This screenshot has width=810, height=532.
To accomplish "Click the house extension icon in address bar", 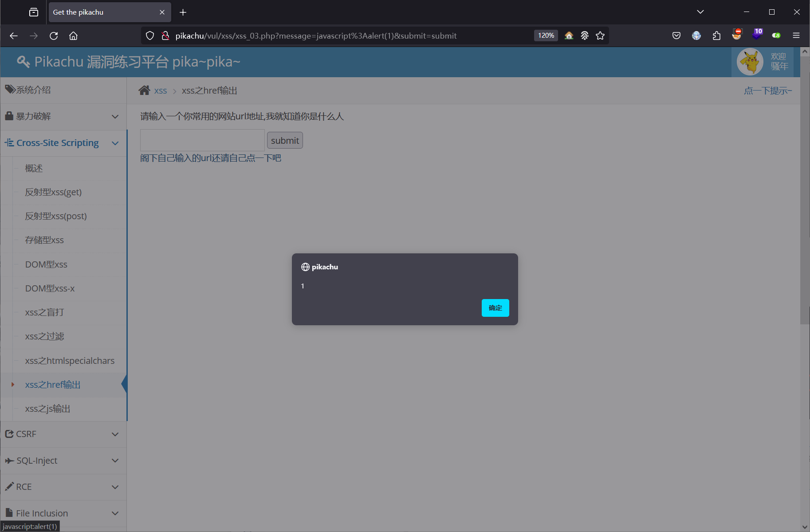I will [569, 35].
